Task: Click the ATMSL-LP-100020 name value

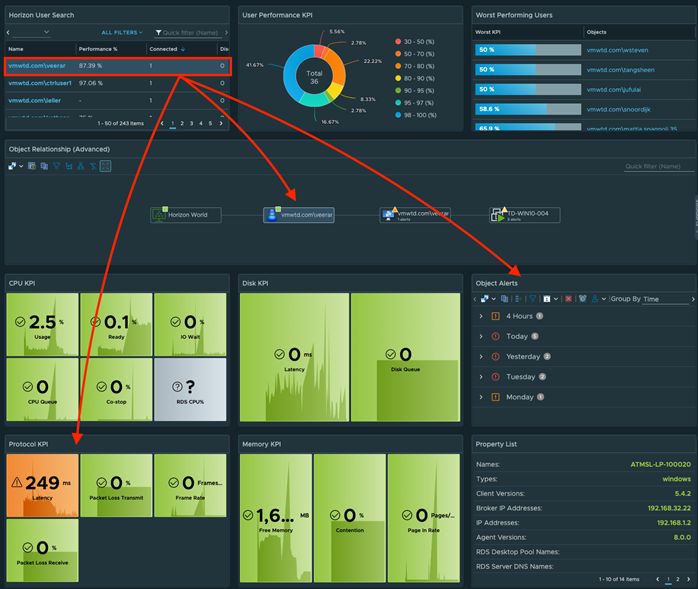Action: [661, 464]
